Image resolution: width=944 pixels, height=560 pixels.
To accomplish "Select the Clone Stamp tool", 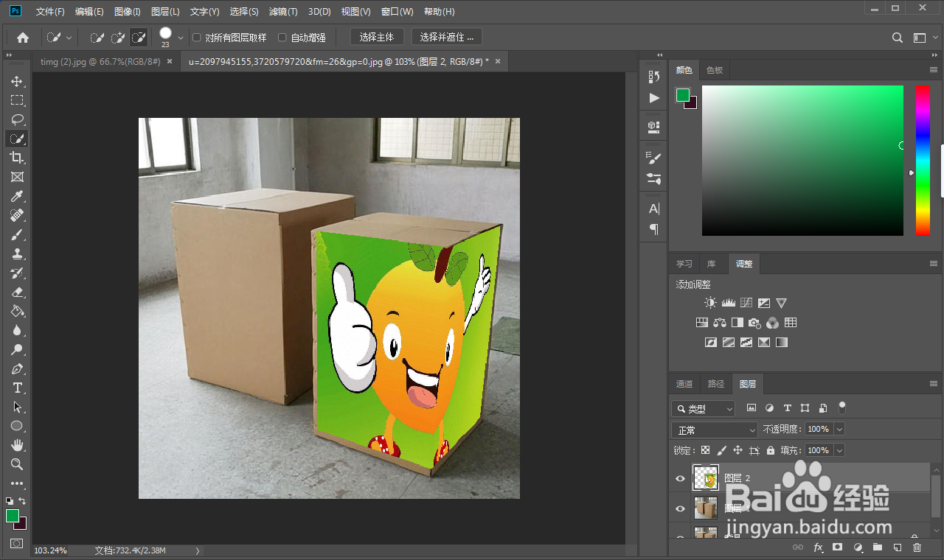I will (17, 253).
